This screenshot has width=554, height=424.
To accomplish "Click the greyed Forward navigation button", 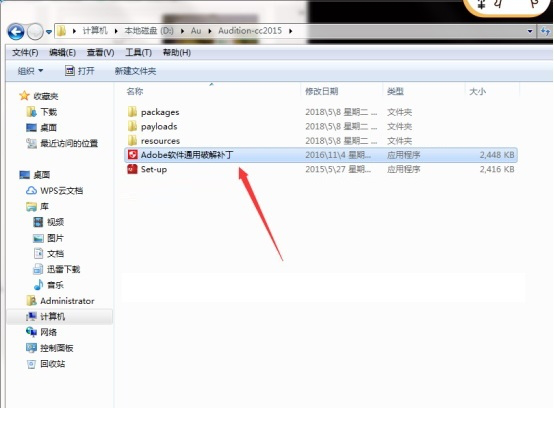I will tap(35, 32).
